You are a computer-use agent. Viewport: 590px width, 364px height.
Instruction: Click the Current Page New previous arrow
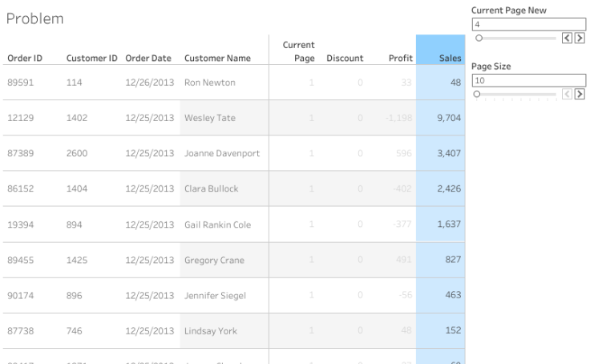[568, 37]
